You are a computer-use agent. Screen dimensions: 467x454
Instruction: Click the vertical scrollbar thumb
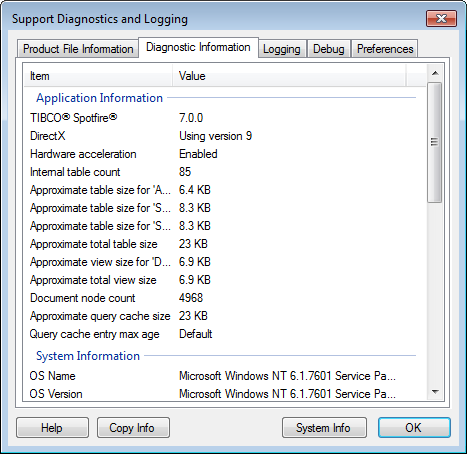pos(435,142)
